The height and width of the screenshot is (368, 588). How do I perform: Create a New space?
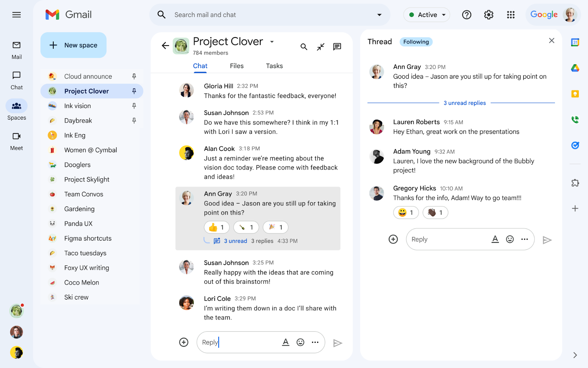(73, 45)
